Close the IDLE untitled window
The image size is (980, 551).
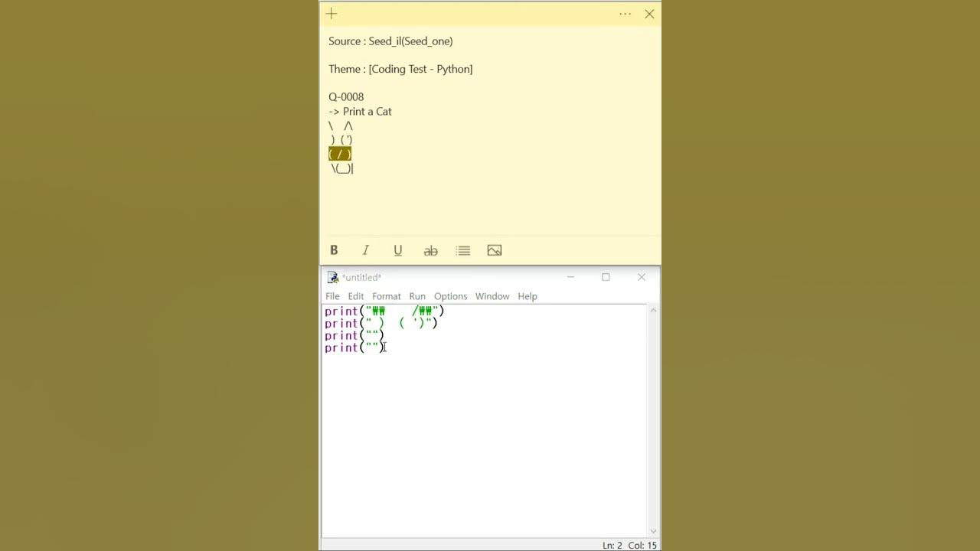pos(642,277)
